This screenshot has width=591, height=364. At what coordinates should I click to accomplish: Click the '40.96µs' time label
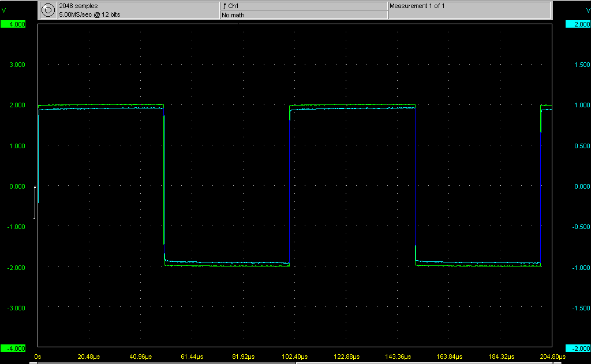[141, 357]
